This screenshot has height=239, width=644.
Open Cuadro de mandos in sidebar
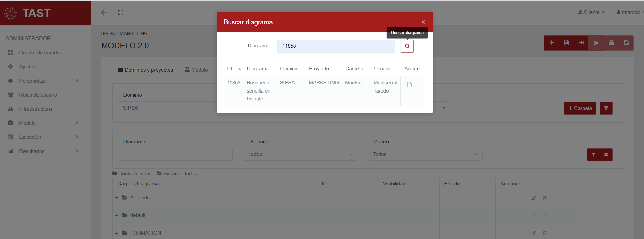(x=40, y=53)
